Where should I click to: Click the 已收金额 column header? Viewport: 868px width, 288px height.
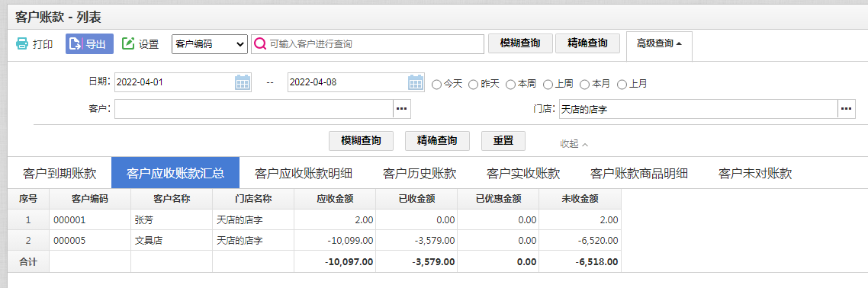click(x=416, y=199)
